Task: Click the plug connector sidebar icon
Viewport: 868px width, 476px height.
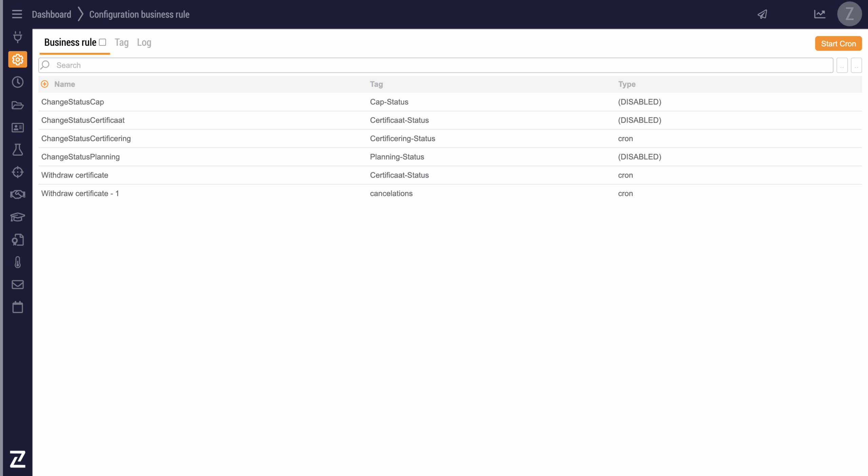Action: pos(18,37)
